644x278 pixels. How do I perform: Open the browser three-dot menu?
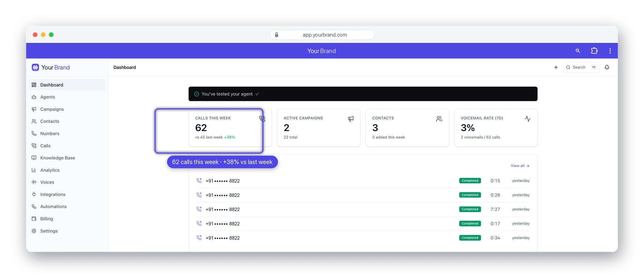[610, 51]
